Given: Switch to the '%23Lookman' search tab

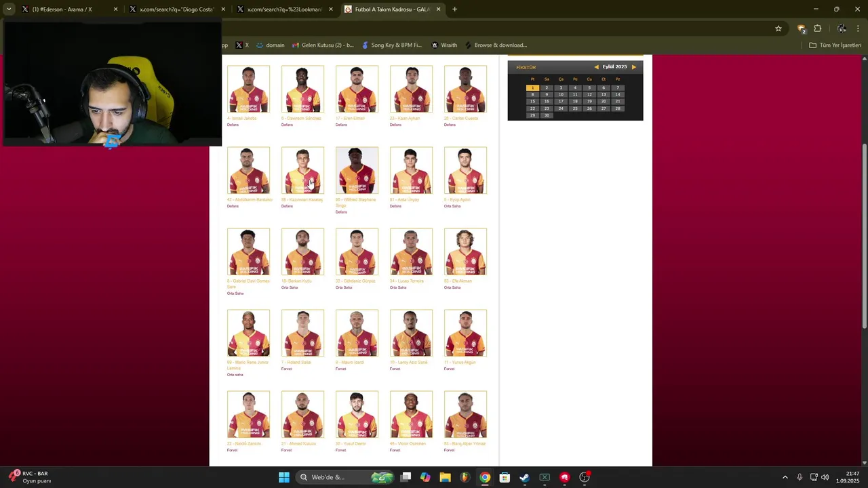Looking at the screenshot, I should click(283, 9).
